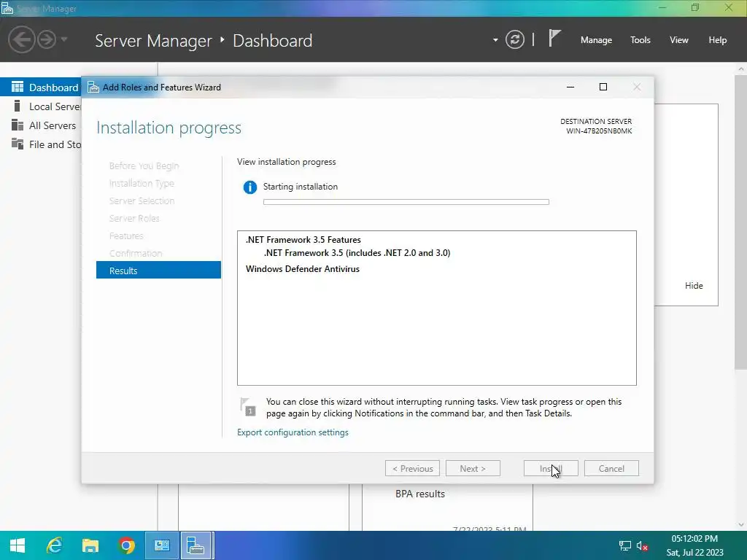
Task: Select All Servers in the sidebar
Action: click(41, 125)
